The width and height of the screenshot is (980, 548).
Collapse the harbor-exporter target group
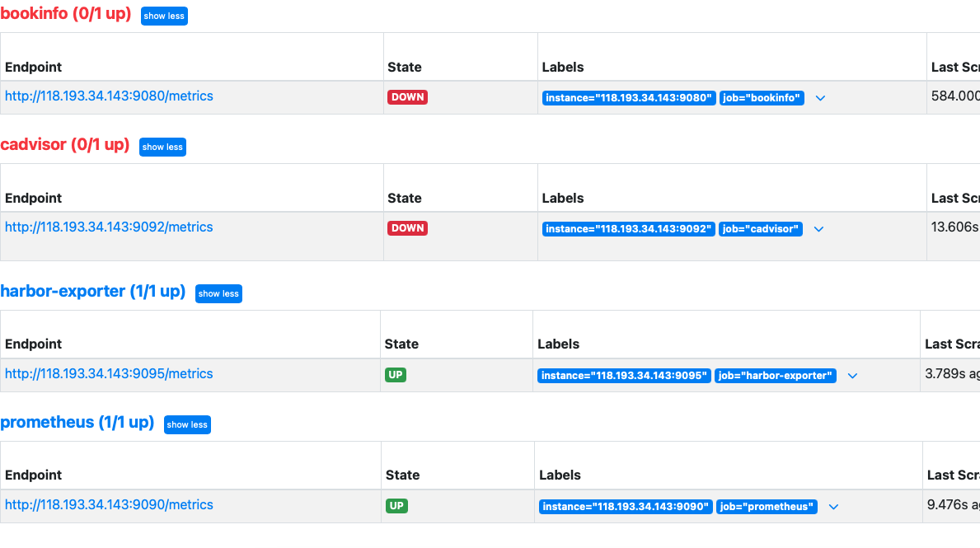point(218,293)
